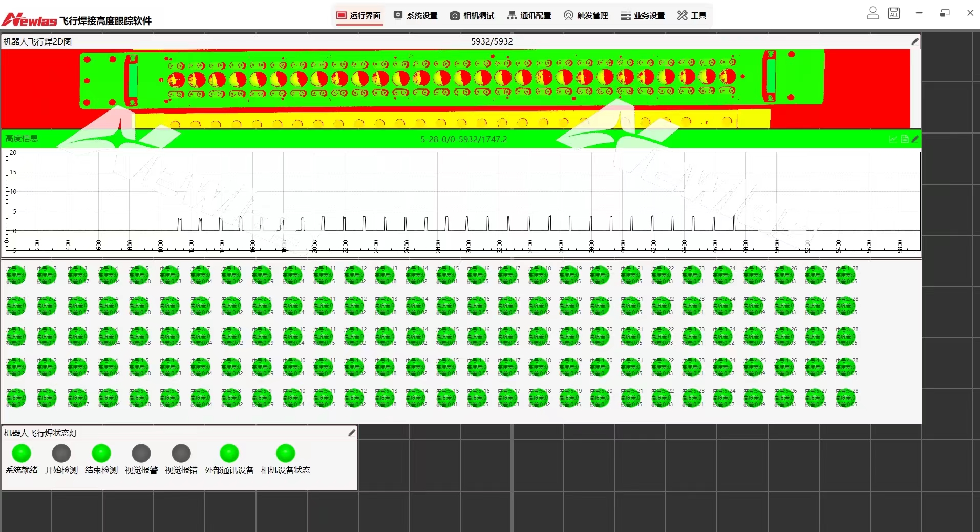Image resolution: width=980 pixels, height=532 pixels.
Task: Click the Save All floppy disk icon
Action: [x=894, y=13]
